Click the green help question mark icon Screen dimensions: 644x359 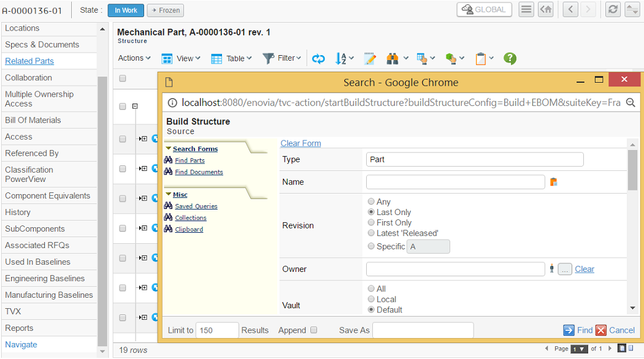tap(510, 58)
